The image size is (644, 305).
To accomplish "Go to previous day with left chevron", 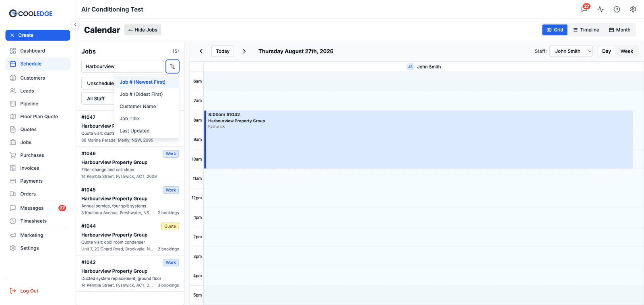I will pyautogui.click(x=201, y=51).
